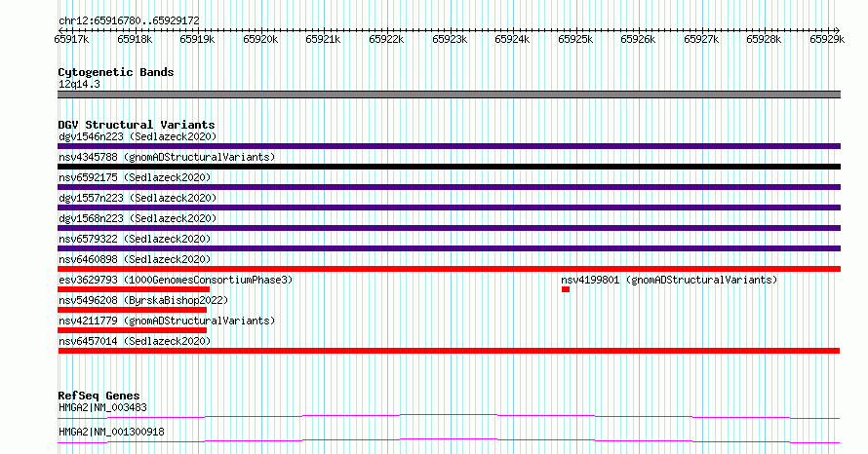Select the DGV Structural Variants track title
Viewport: 868px width, 454px height.
point(137,125)
